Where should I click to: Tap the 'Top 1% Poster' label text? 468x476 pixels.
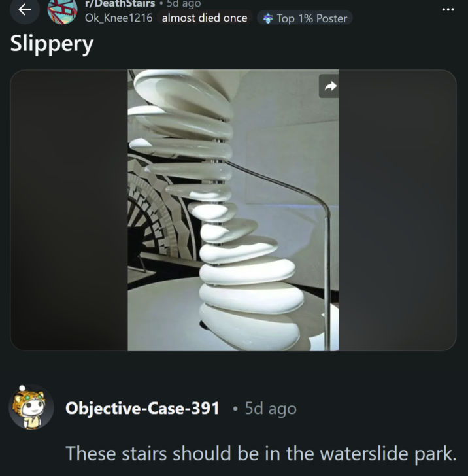[312, 18]
